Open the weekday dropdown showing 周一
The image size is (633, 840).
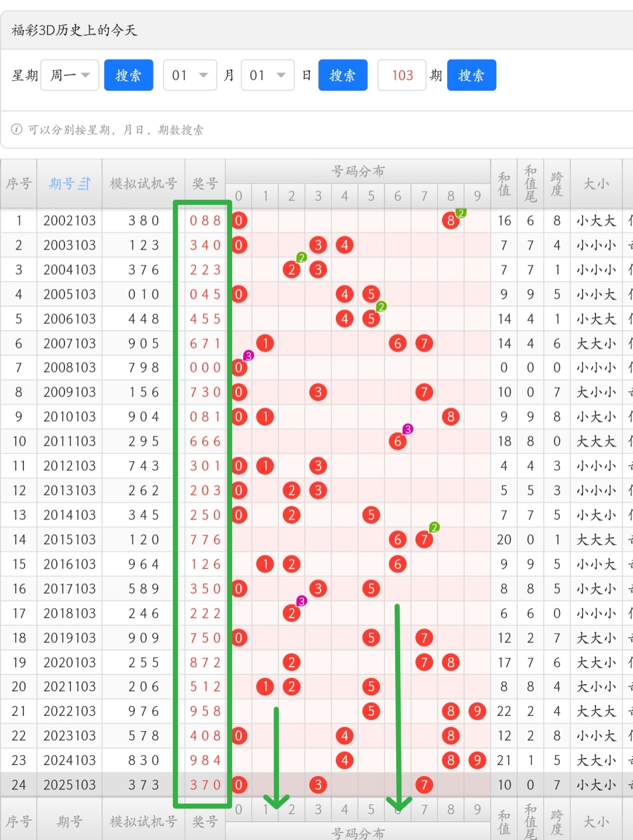coord(70,76)
